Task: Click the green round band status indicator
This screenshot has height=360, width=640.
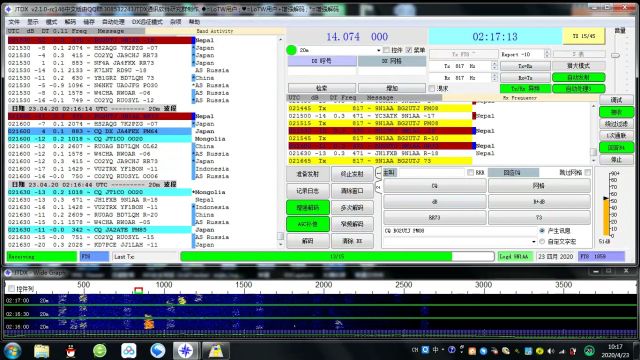Action: click(x=291, y=50)
